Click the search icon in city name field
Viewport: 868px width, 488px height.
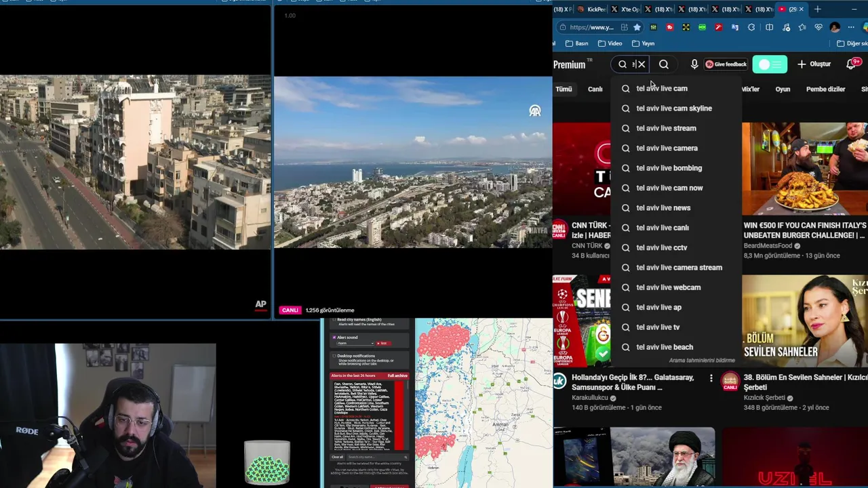[406, 457]
